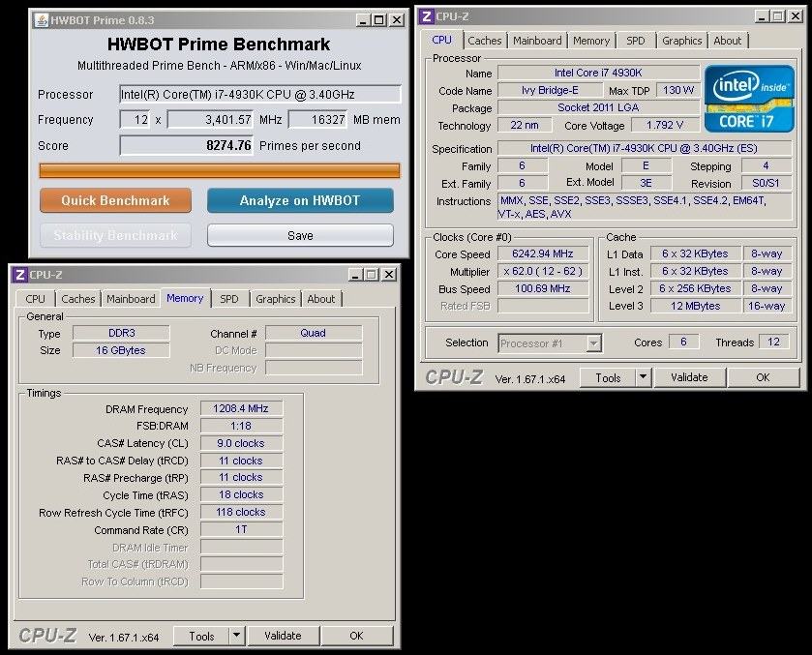This screenshot has height=655, width=812.
Task: Open Caches tab in CPU-Z Memory window
Action: 78,299
